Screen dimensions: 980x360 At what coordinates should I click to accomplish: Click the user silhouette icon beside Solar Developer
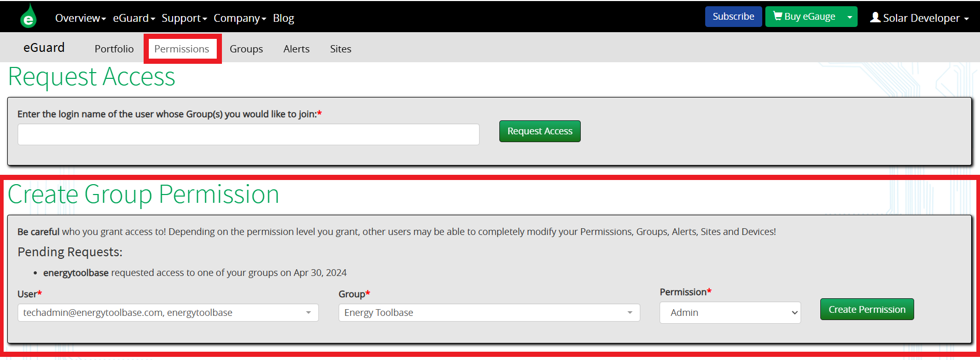pyautogui.click(x=875, y=17)
